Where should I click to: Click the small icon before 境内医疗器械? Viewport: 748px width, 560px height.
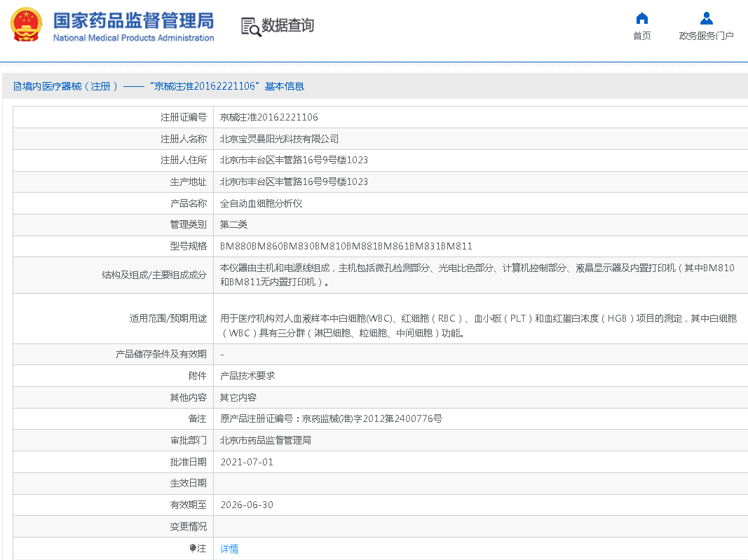point(18,86)
